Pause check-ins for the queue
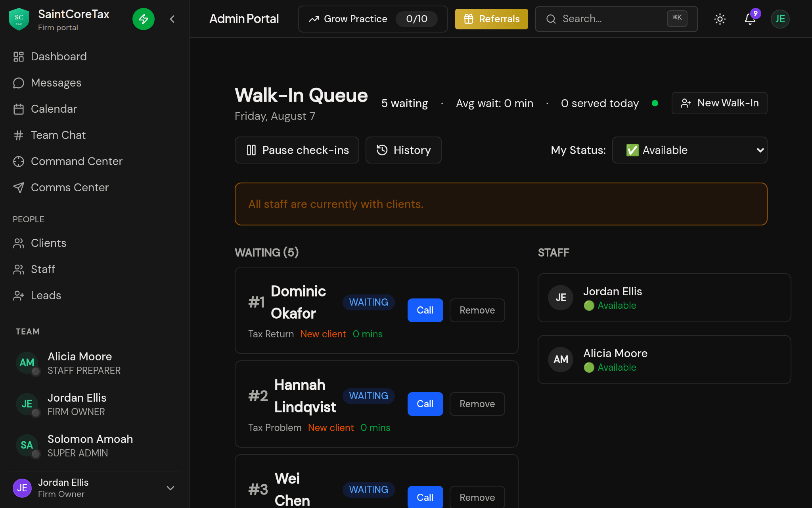This screenshot has width=812, height=508. click(297, 150)
